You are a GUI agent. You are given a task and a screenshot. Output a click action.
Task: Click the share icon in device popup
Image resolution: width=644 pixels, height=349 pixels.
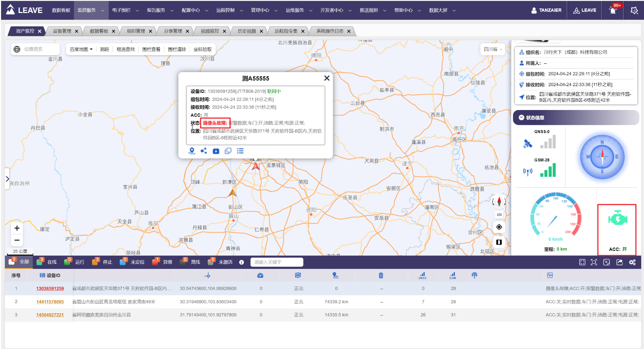(204, 151)
